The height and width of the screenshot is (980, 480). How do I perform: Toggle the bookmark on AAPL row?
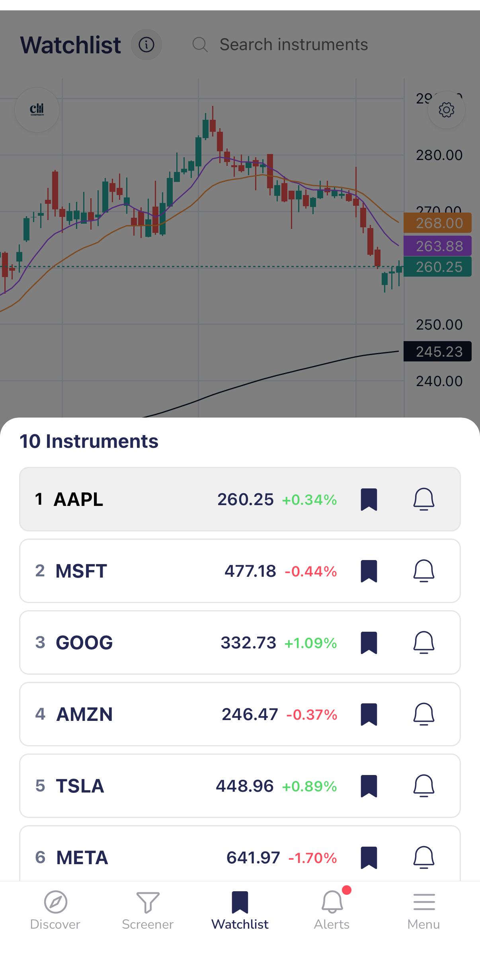coord(369,499)
